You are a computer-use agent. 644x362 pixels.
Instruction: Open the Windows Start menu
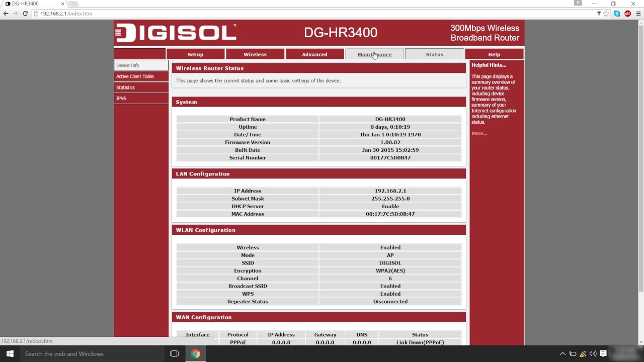pos(10,354)
